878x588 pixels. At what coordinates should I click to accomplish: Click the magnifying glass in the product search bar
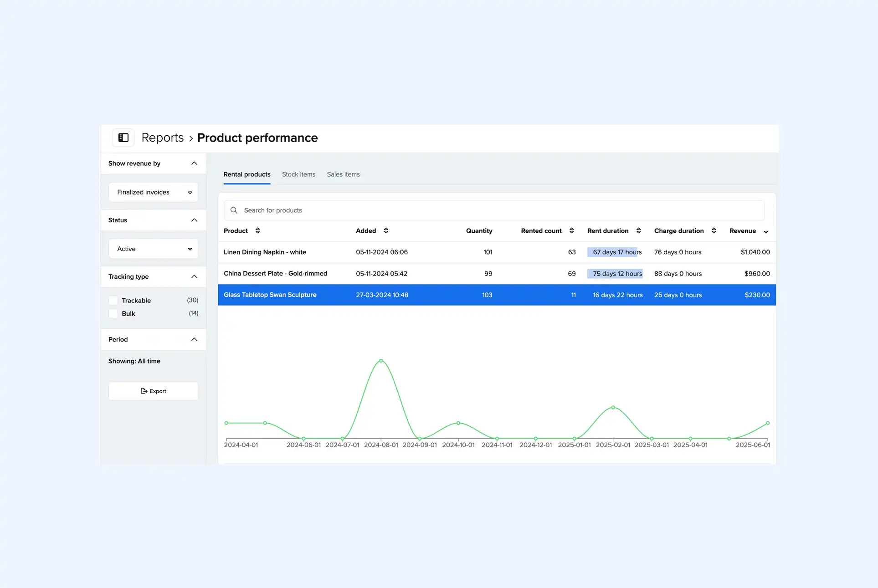234,210
